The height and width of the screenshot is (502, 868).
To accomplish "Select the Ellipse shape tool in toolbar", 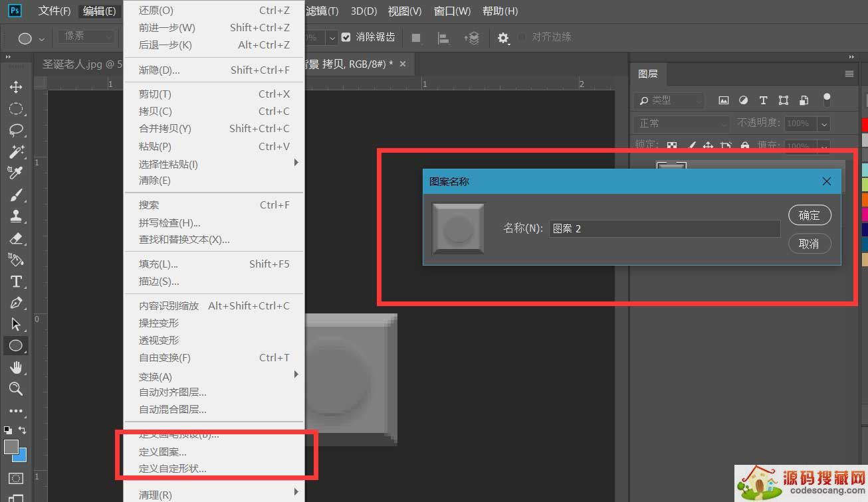I will pyautogui.click(x=16, y=345).
